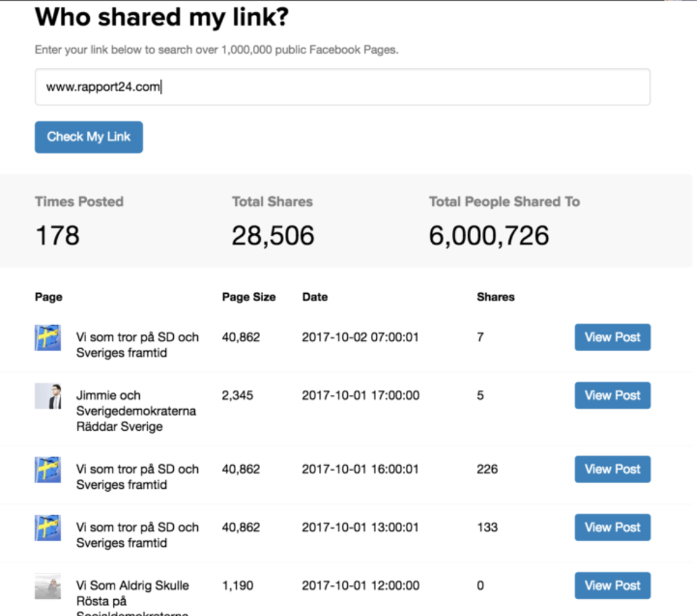The image size is (697, 616).
Task: Click date 2017-10-02 07:00:01
Action: (361, 337)
